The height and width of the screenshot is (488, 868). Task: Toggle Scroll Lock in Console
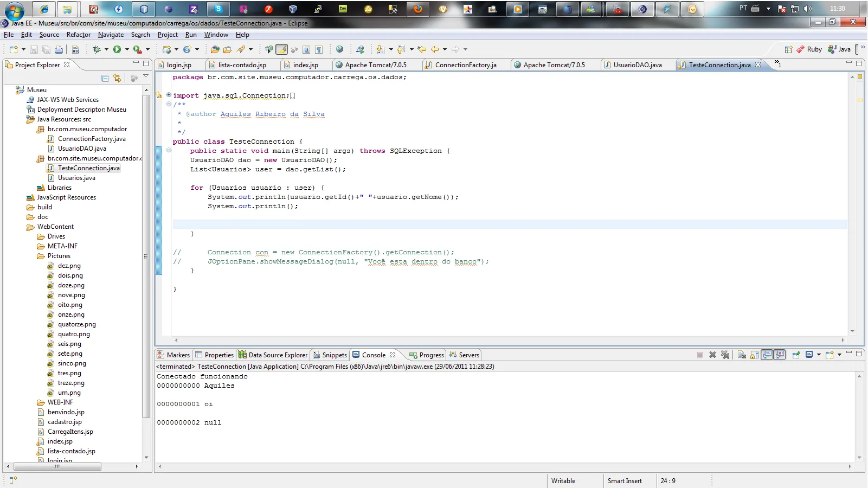(x=754, y=355)
